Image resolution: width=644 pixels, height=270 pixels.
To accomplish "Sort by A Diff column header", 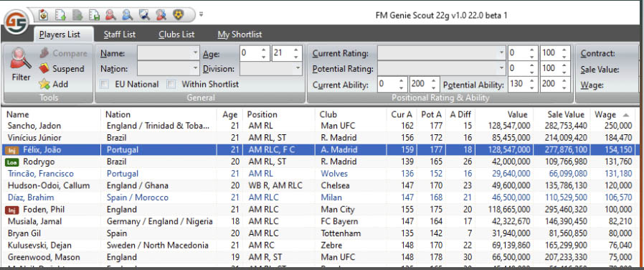I will (x=460, y=115).
